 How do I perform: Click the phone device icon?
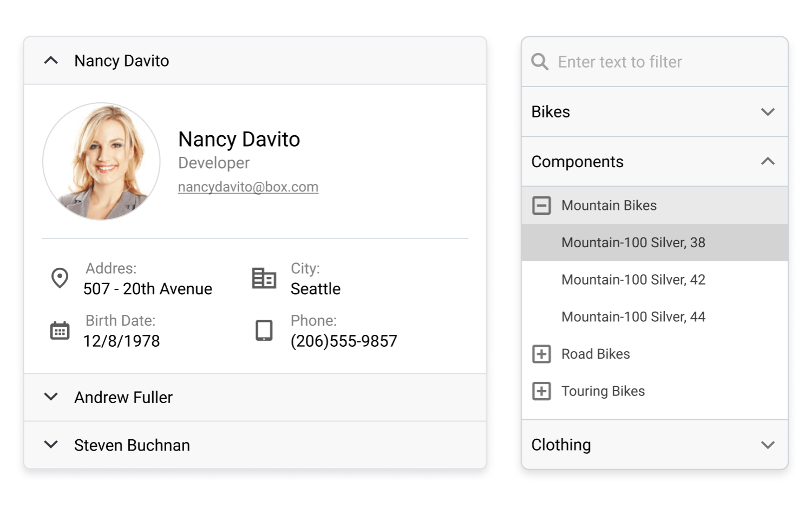click(264, 331)
